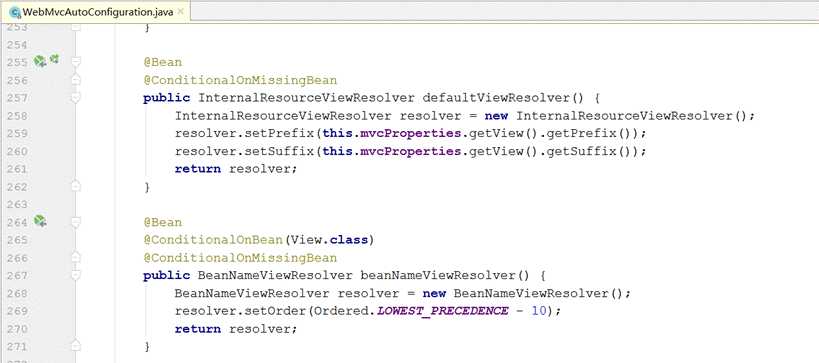Click fold marker beside line 266
Image resolution: width=819 pixels, height=363 pixels.
coord(76,257)
